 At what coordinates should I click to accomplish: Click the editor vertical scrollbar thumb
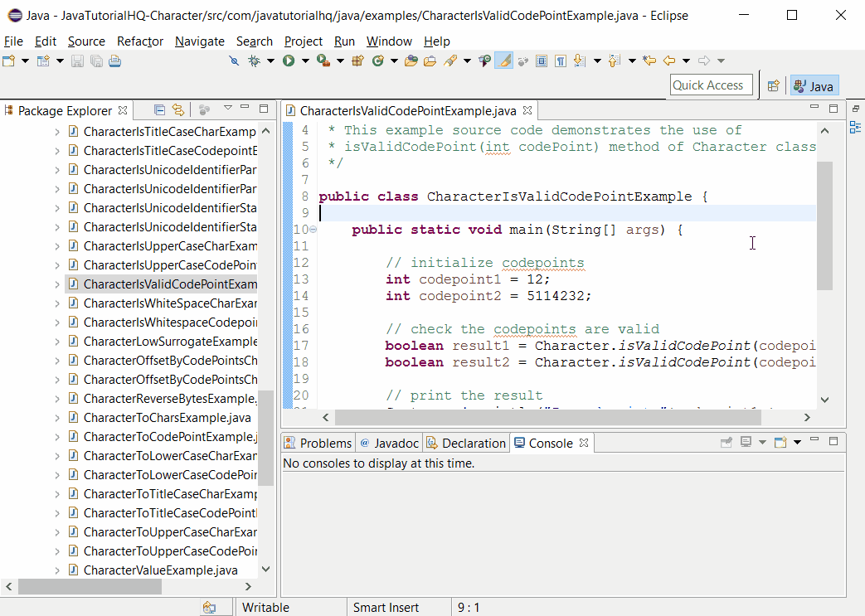point(824,226)
